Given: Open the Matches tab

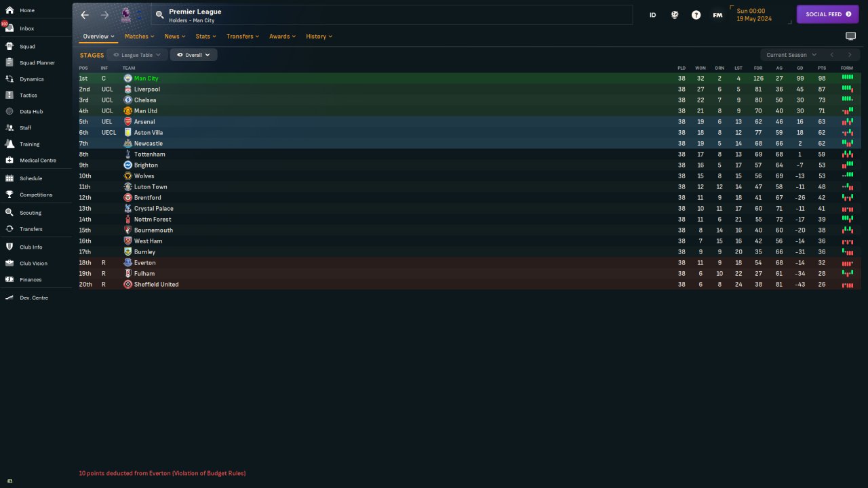Looking at the screenshot, I should click(x=139, y=37).
